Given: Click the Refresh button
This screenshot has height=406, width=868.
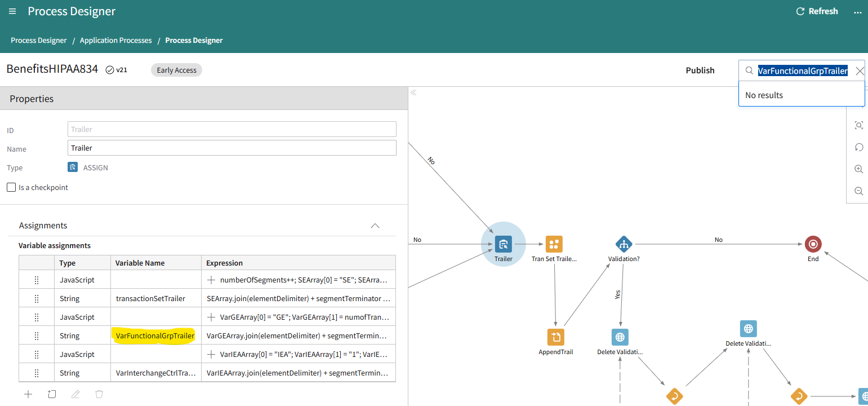Looking at the screenshot, I should click(x=817, y=11).
